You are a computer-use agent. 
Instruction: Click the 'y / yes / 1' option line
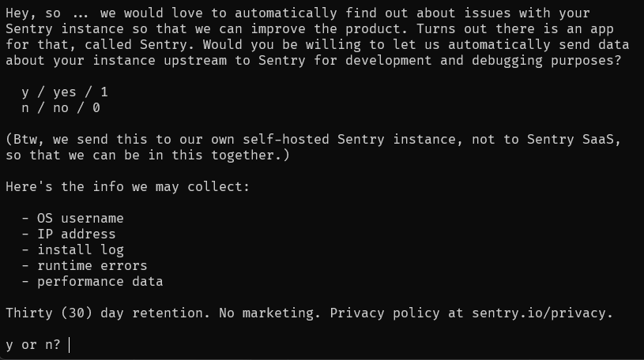tap(65, 92)
